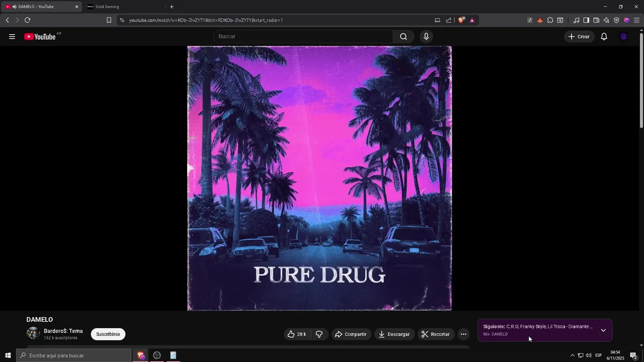Open the media control music note

click(x=576, y=20)
